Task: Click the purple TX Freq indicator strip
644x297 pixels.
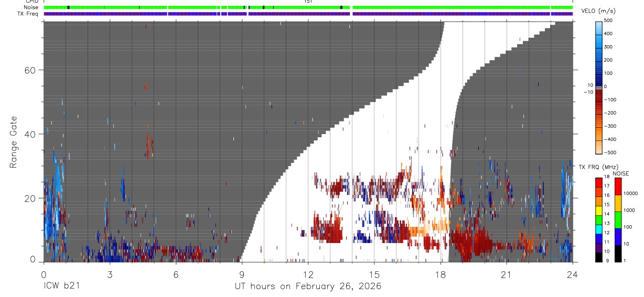Action: 308,14
